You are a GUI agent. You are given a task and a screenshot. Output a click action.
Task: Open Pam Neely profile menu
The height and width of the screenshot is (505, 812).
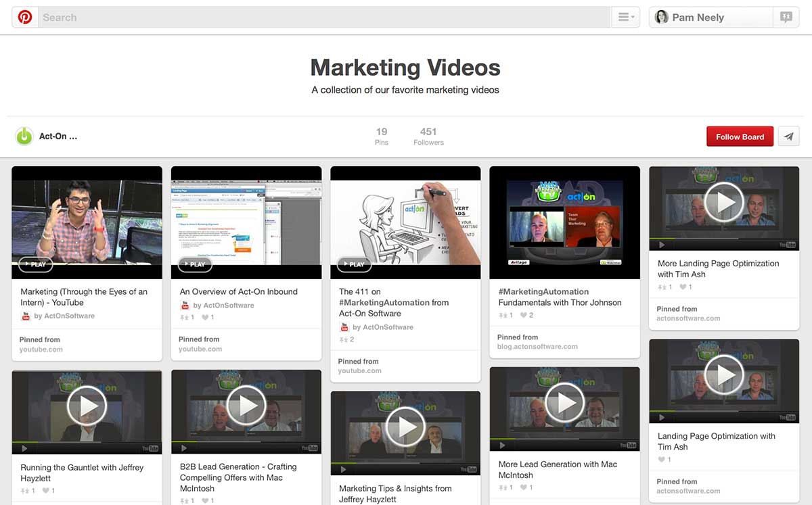coord(710,18)
